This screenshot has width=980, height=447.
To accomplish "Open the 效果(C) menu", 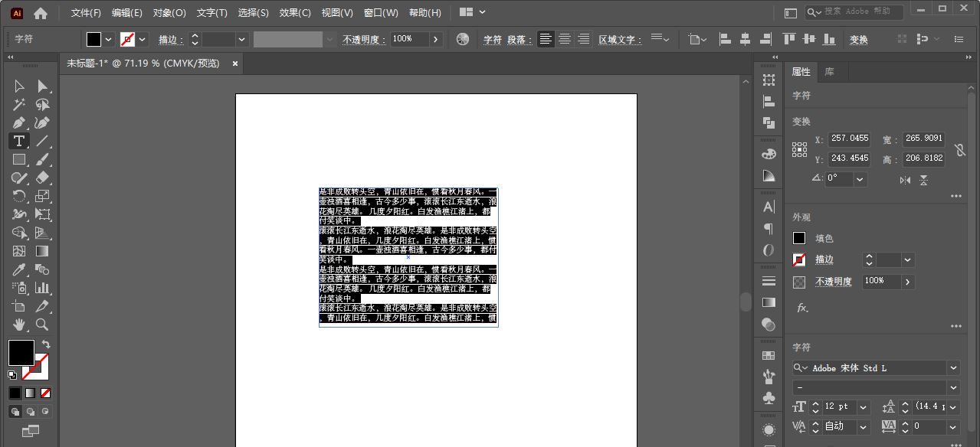I will coord(295,13).
